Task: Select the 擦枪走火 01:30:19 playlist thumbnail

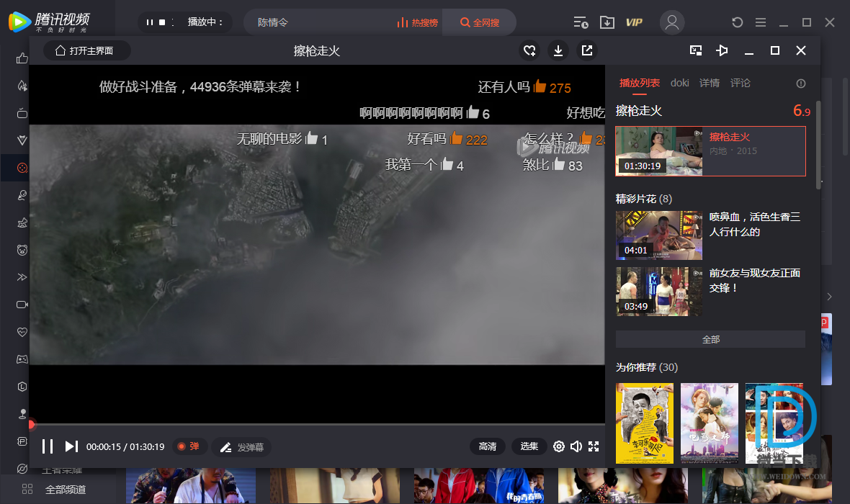Action: click(658, 151)
